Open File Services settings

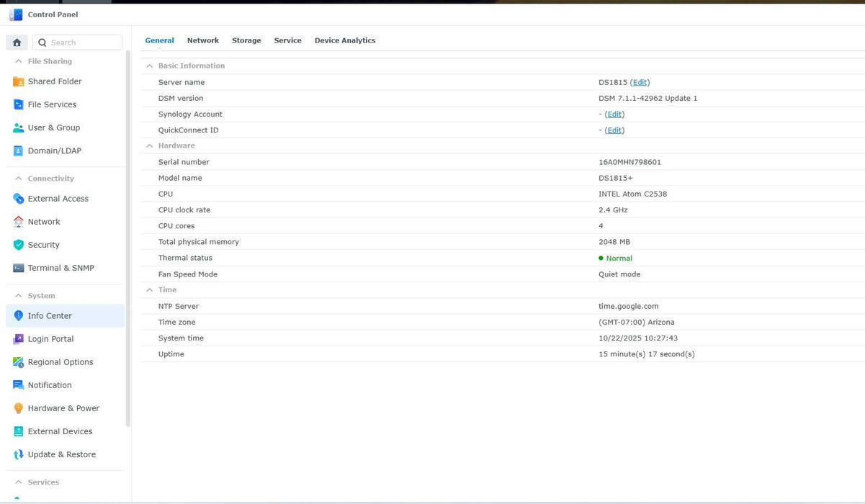(x=51, y=104)
